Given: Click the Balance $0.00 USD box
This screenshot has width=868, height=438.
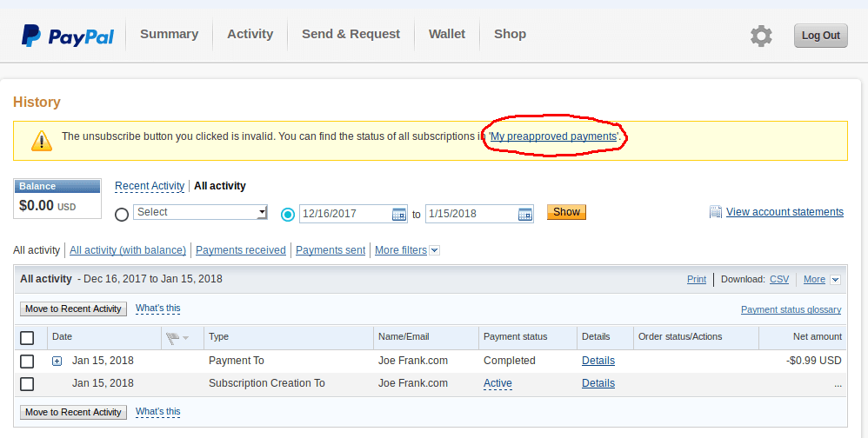Looking at the screenshot, I should point(57,198).
